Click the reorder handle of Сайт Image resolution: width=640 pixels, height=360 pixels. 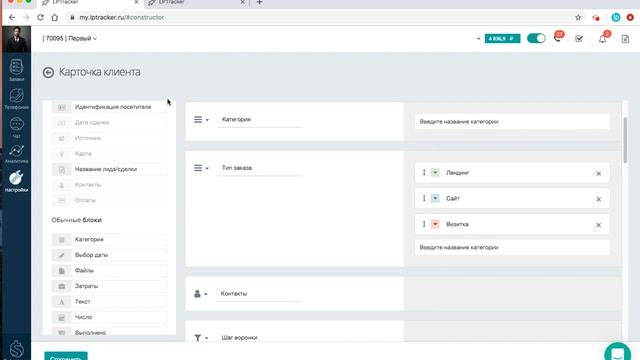coord(424,198)
